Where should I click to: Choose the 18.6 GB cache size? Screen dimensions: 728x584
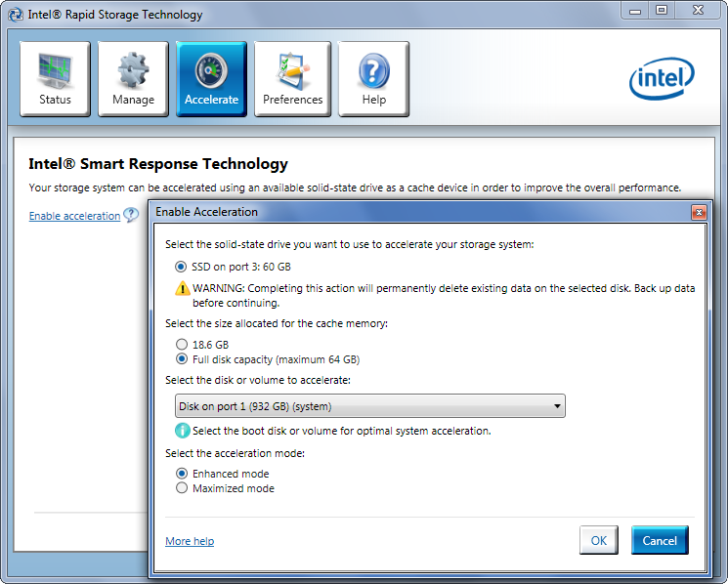pyautogui.click(x=181, y=345)
